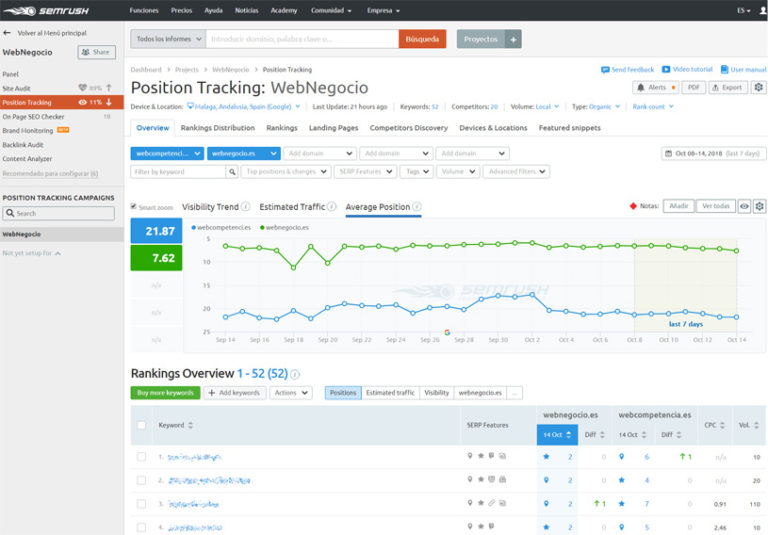Open Top positions & changes filter

tap(286, 172)
